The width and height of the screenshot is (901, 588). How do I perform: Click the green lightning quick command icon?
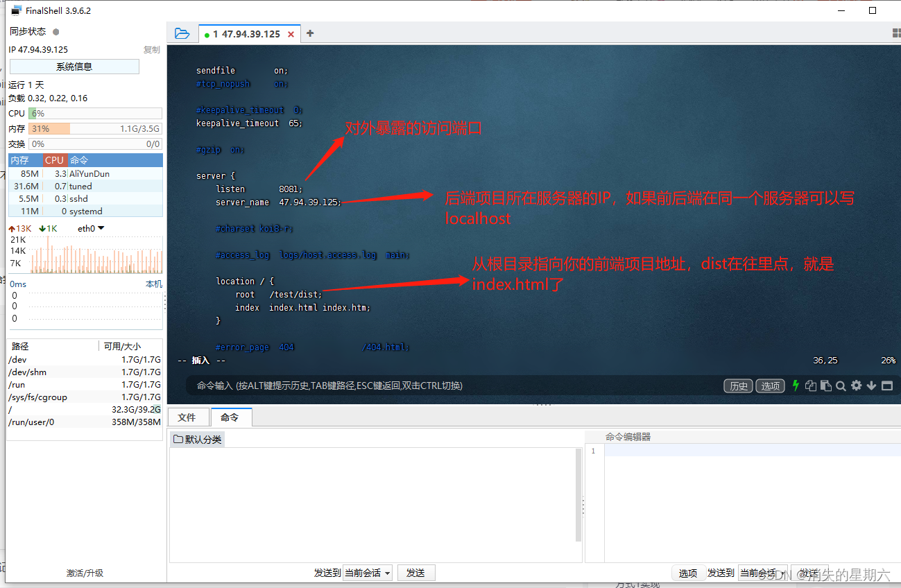click(796, 386)
